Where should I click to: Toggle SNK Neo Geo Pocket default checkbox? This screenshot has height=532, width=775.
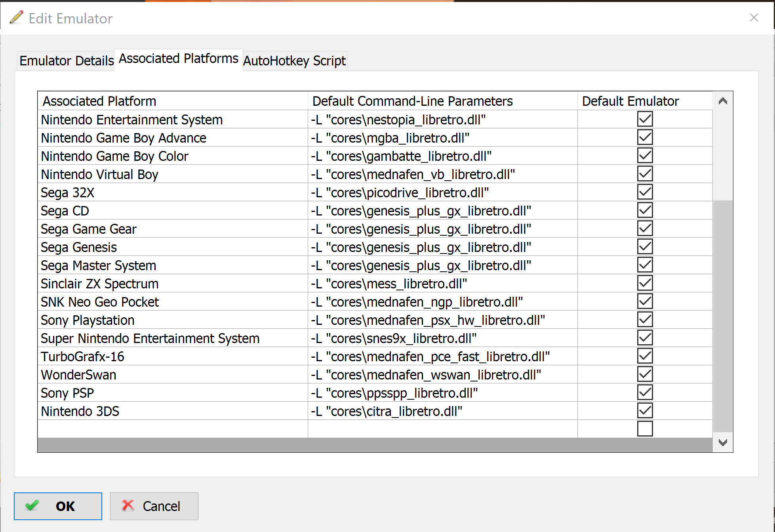tap(645, 301)
